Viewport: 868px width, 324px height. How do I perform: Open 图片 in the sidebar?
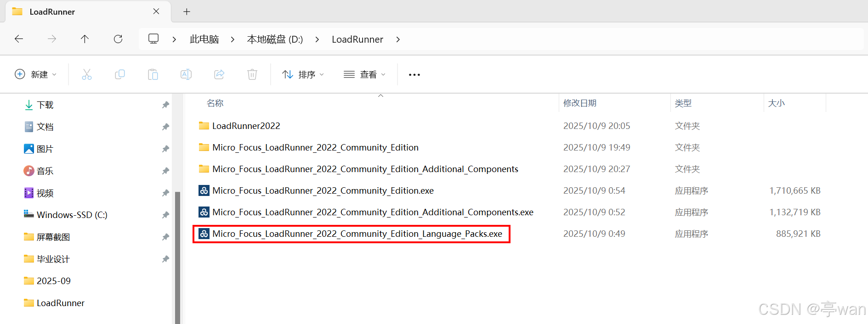pos(45,149)
